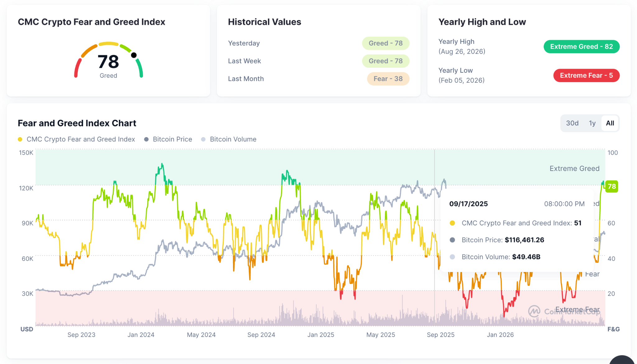Click the Last Month Fear - 38 badge

(x=388, y=79)
